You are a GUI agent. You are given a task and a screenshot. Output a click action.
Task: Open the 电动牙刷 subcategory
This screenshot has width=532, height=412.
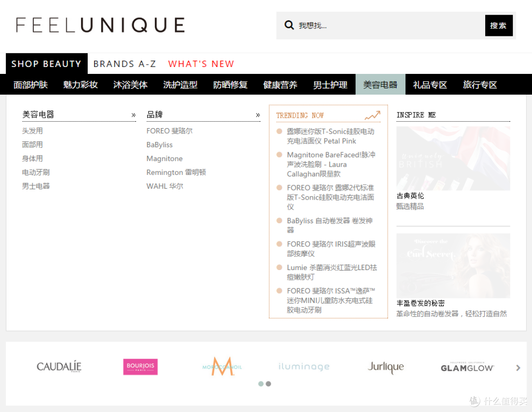pos(35,172)
